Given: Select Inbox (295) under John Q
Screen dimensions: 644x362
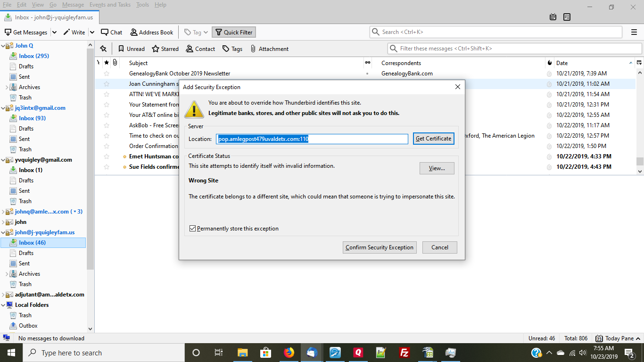Looking at the screenshot, I should coord(34,56).
